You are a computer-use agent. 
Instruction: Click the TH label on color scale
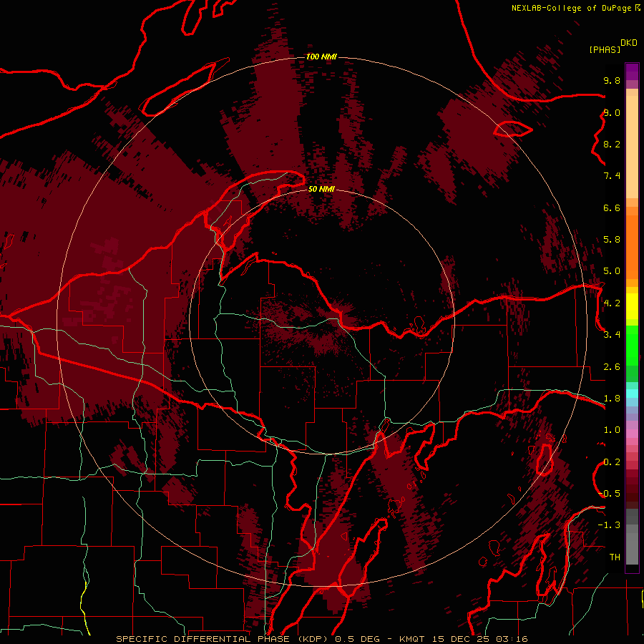615,557
